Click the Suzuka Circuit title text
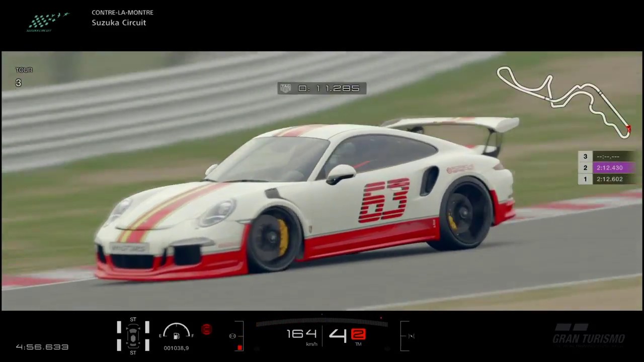 pos(119,23)
